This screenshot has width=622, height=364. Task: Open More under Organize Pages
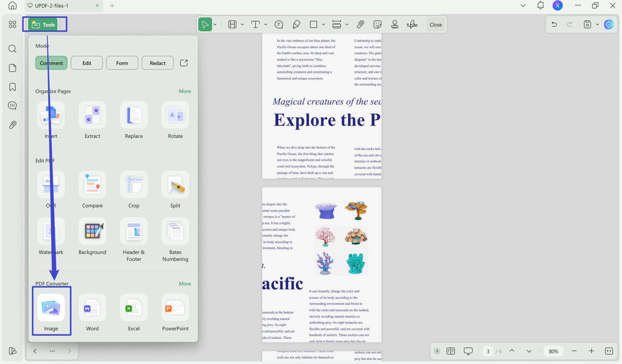click(185, 91)
